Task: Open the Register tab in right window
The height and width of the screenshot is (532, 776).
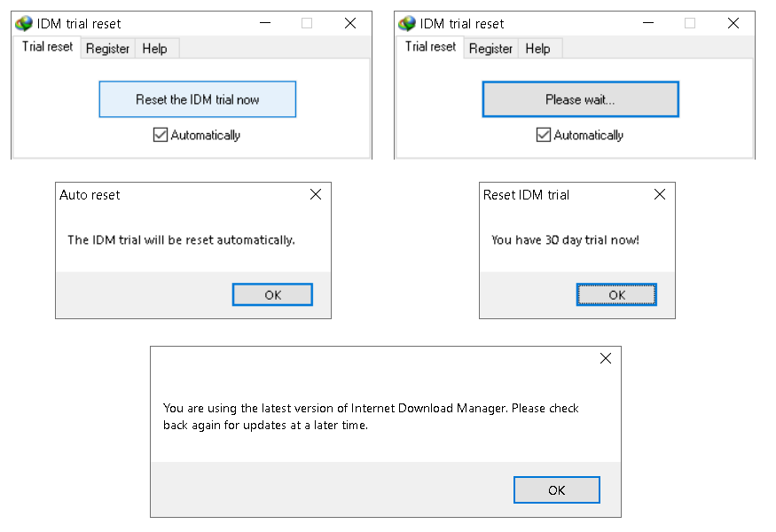Action: coord(490,49)
